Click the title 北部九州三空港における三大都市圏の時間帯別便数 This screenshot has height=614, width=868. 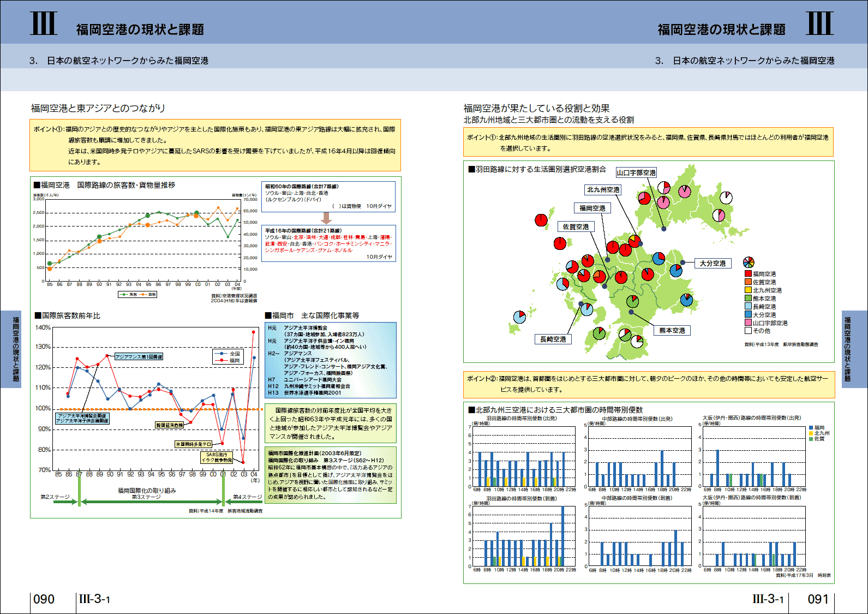pos(559,409)
